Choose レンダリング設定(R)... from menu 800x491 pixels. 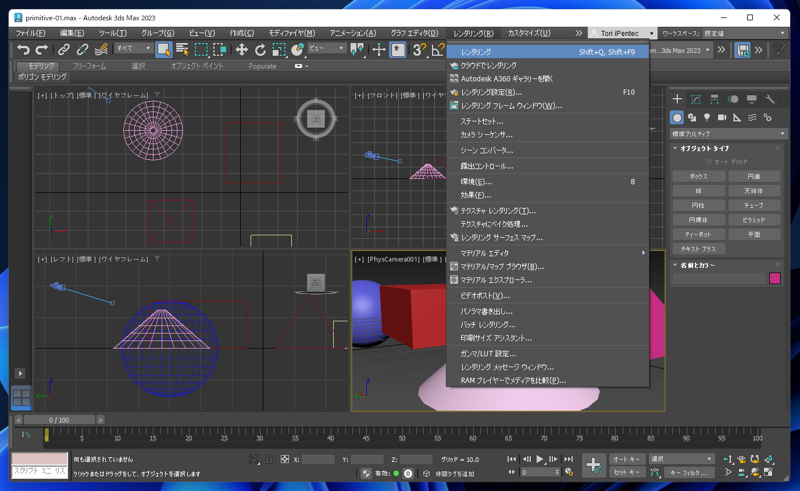pyautogui.click(x=547, y=92)
